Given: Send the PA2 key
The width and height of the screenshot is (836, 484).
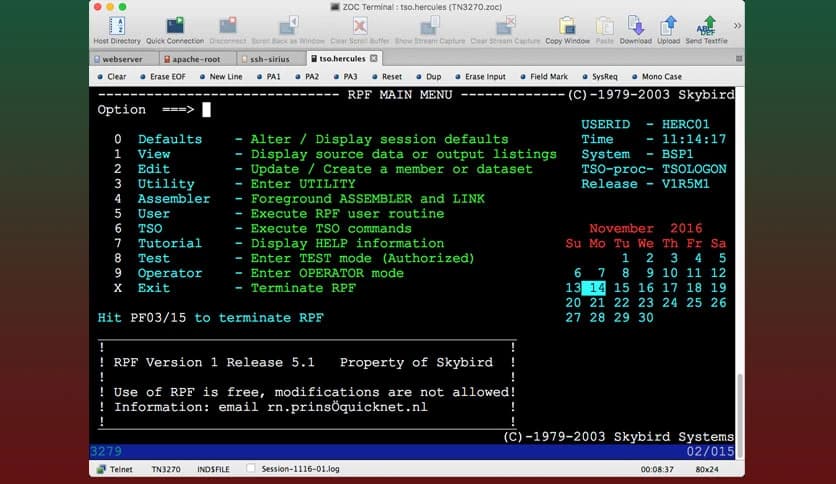Looking at the screenshot, I should click(x=307, y=77).
